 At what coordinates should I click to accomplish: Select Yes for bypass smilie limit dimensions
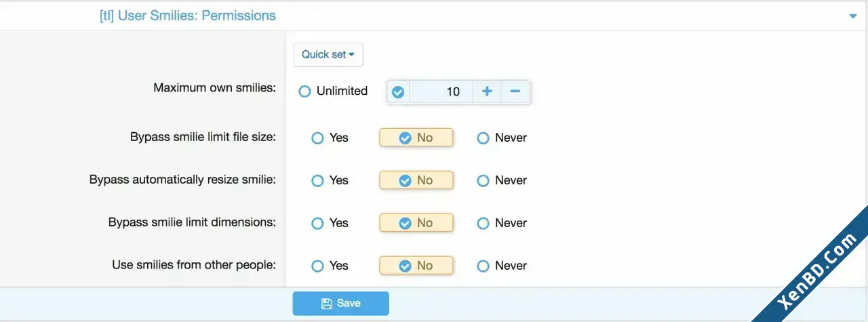coord(330,223)
